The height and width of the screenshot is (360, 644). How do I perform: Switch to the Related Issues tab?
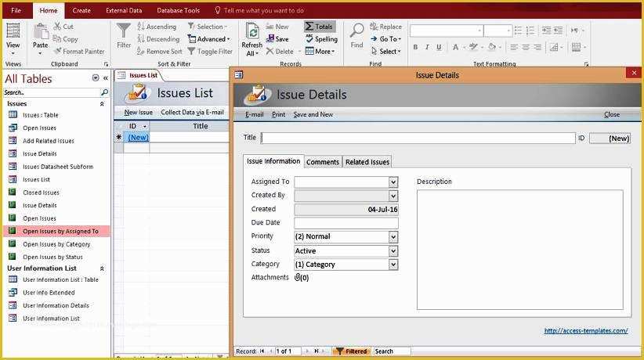click(x=367, y=162)
